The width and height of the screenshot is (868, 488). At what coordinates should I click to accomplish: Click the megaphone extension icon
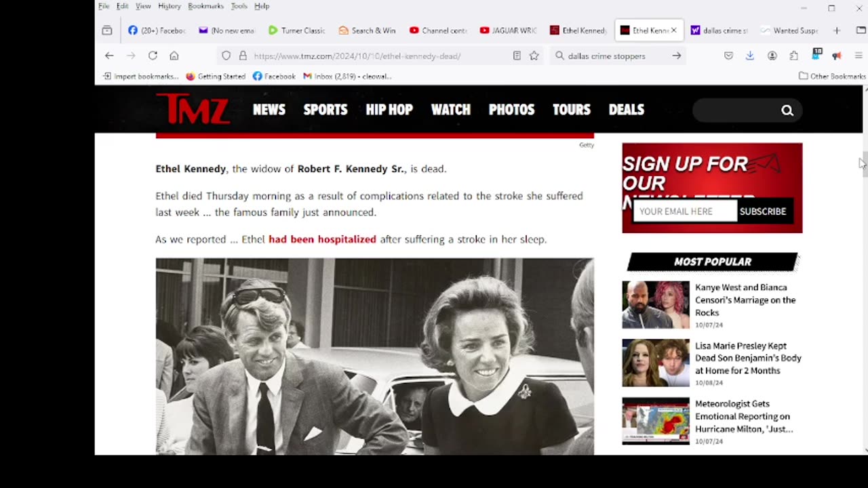tap(837, 56)
